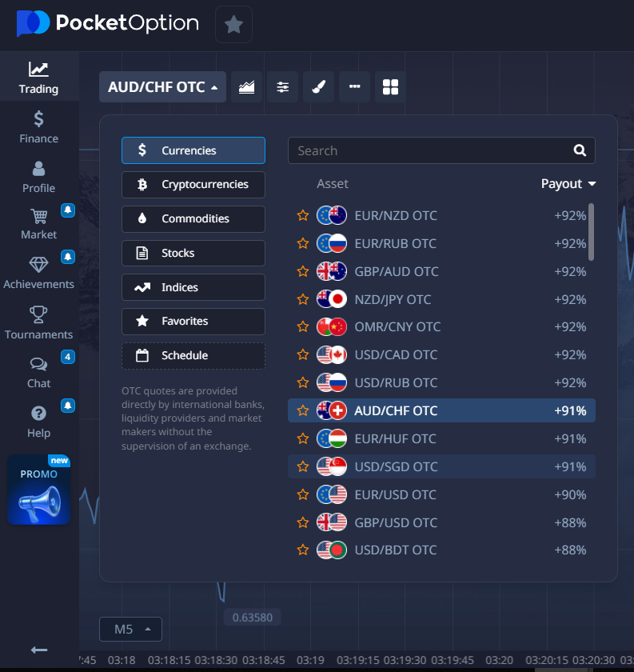
Task: Favorite OMR/CNY OTC with its star
Action: [303, 326]
